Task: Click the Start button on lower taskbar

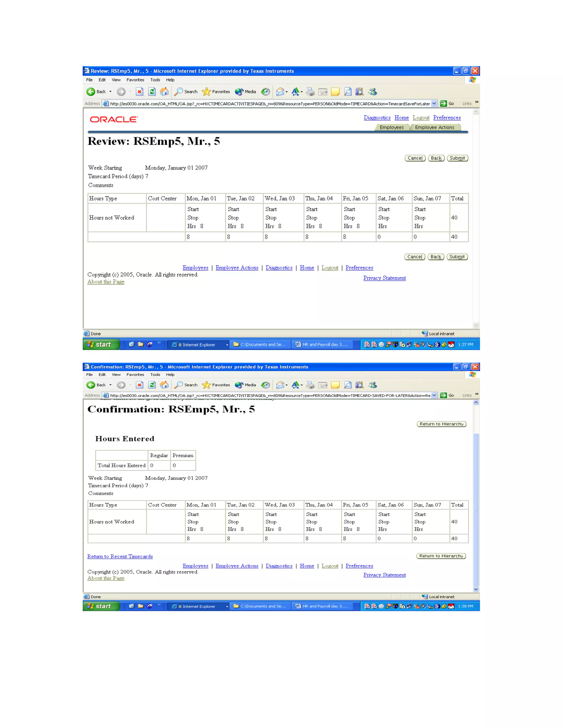Action: [101, 606]
